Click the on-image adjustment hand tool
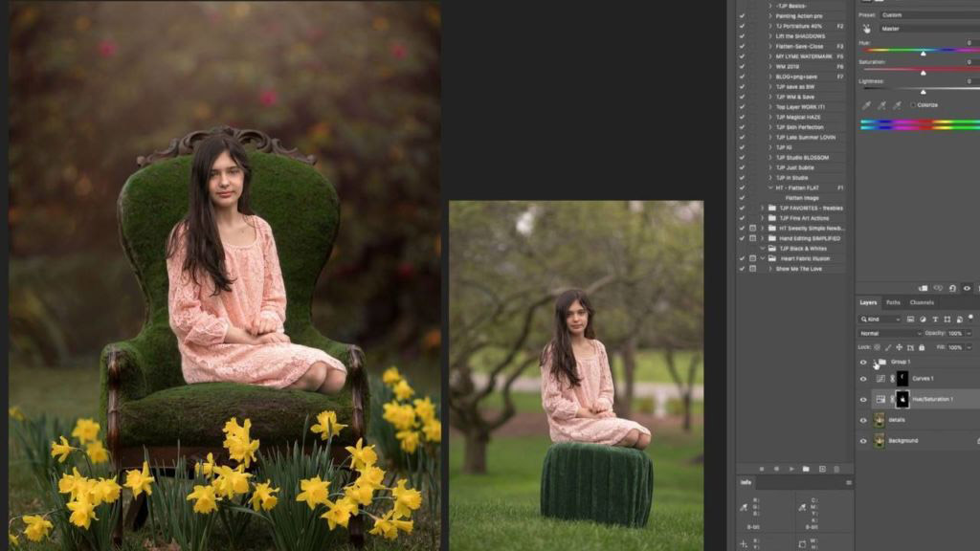980x551 pixels. point(866,29)
